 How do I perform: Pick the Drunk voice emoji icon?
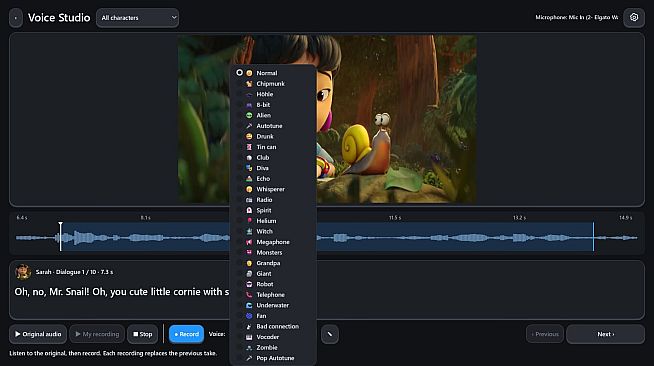[x=249, y=136]
